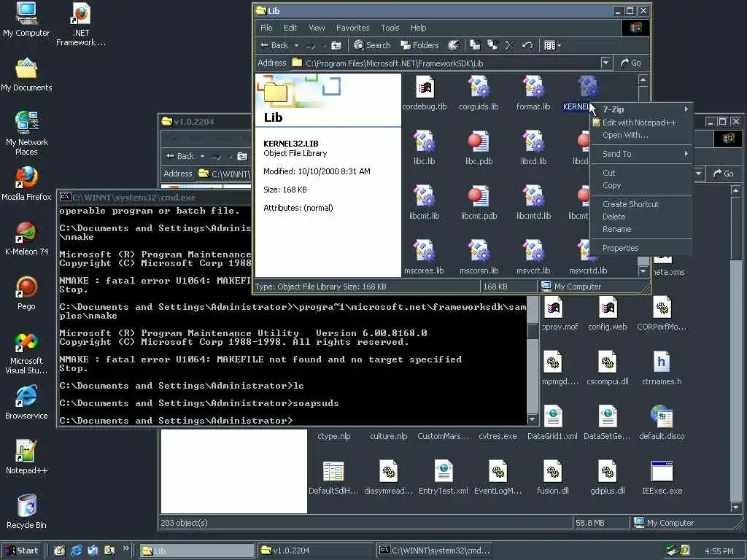Choose Edit with Notepad++ from context menu
The width and height of the screenshot is (747, 560).
click(x=640, y=122)
